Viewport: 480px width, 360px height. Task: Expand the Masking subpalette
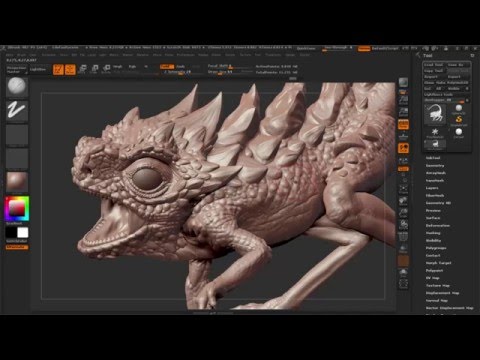point(433,233)
